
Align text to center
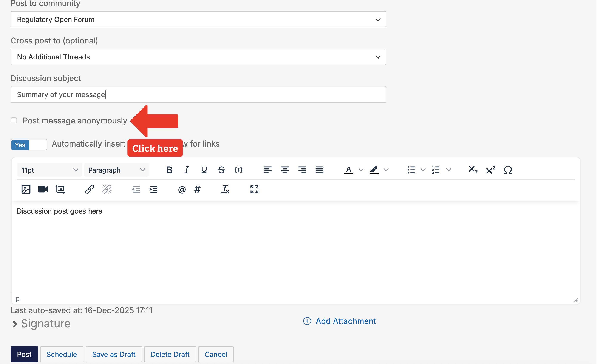click(x=285, y=170)
